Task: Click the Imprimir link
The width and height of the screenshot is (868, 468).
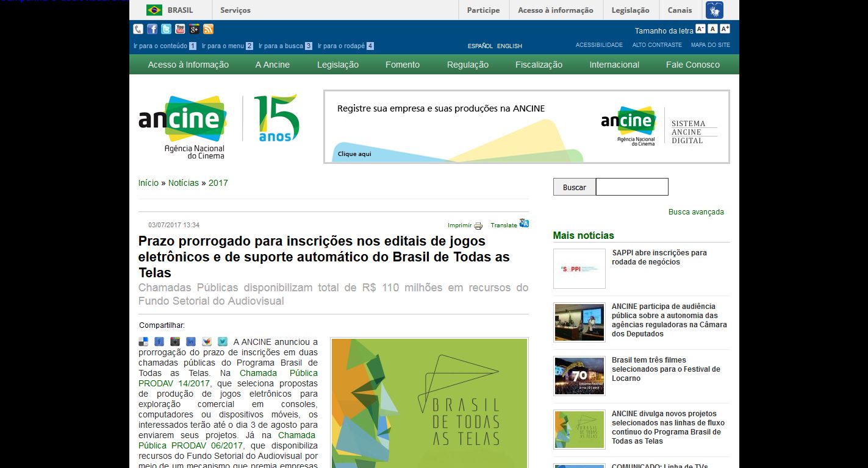Action: [460, 225]
